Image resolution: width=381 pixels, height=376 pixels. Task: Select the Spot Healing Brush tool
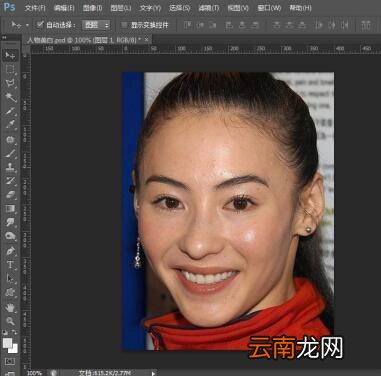click(x=10, y=139)
